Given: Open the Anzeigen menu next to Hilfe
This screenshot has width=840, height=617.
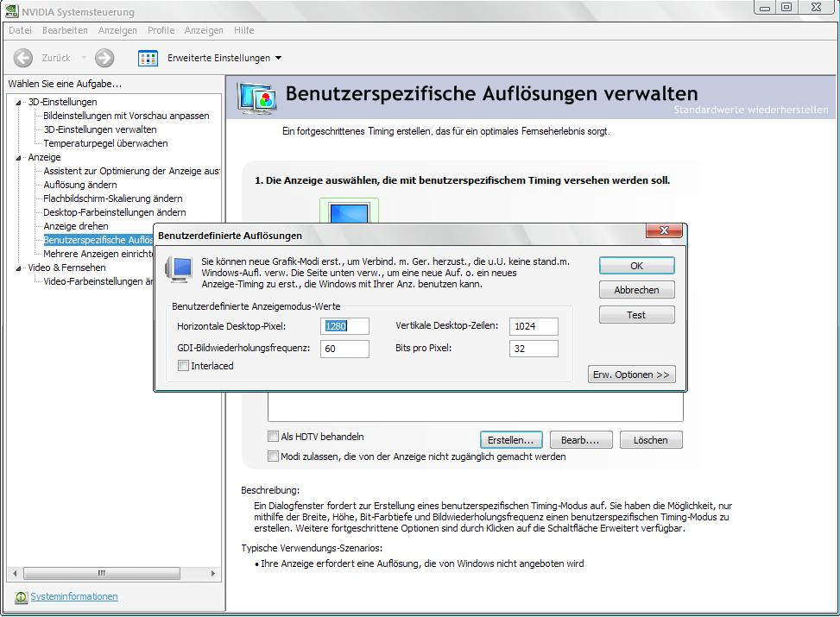Looking at the screenshot, I should click(204, 30).
